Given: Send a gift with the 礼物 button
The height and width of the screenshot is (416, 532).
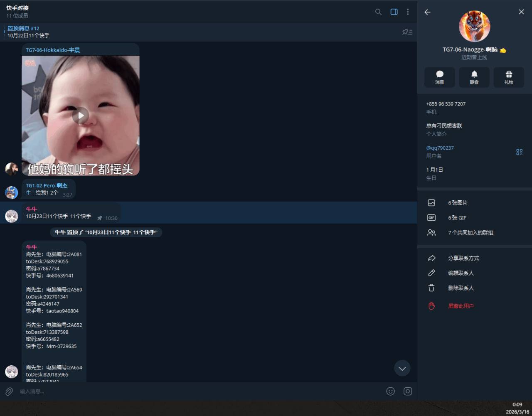Looking at the screenshot, I should pos(509,77).
